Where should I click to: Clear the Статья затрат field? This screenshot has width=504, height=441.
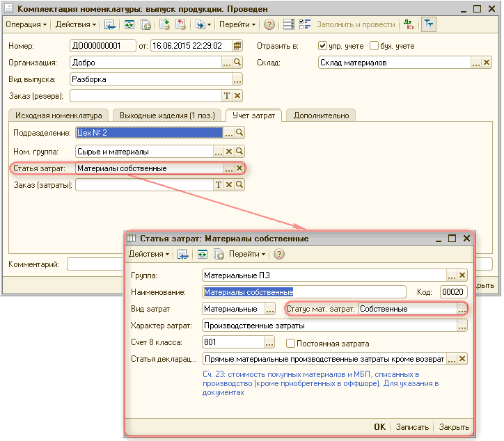[239, 168]
